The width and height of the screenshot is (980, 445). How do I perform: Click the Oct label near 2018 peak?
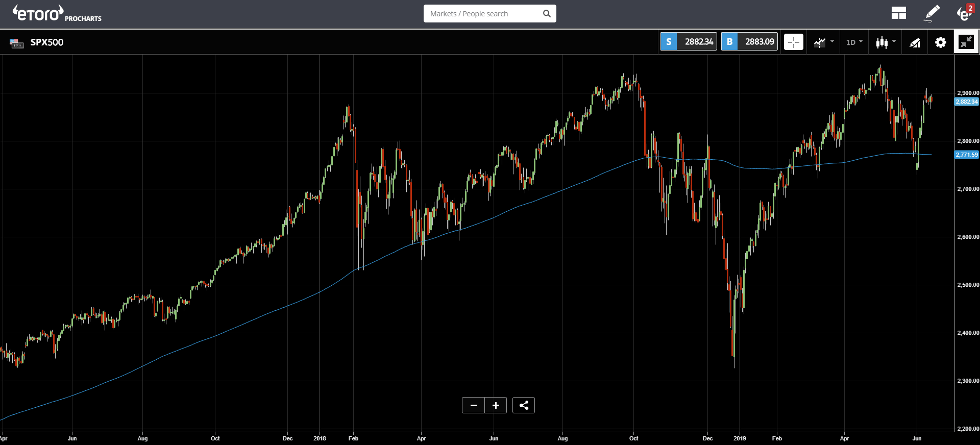tap(633, 438)
